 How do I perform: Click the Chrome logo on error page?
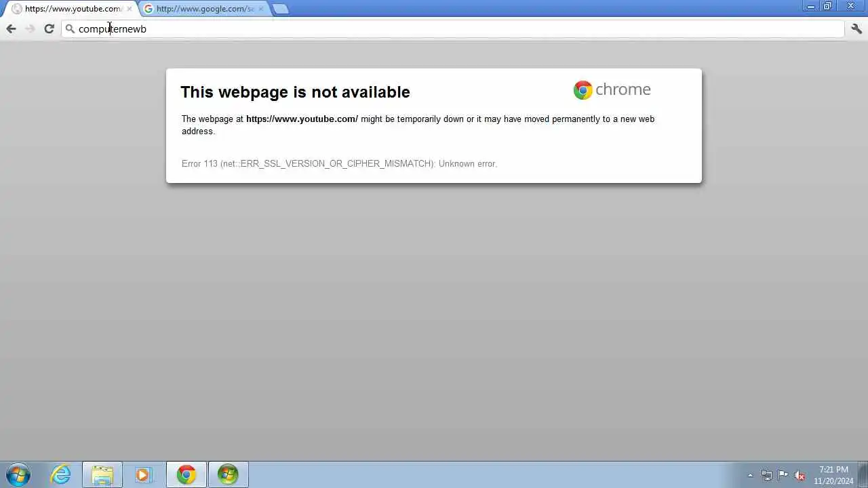click(x=612, y=89)
